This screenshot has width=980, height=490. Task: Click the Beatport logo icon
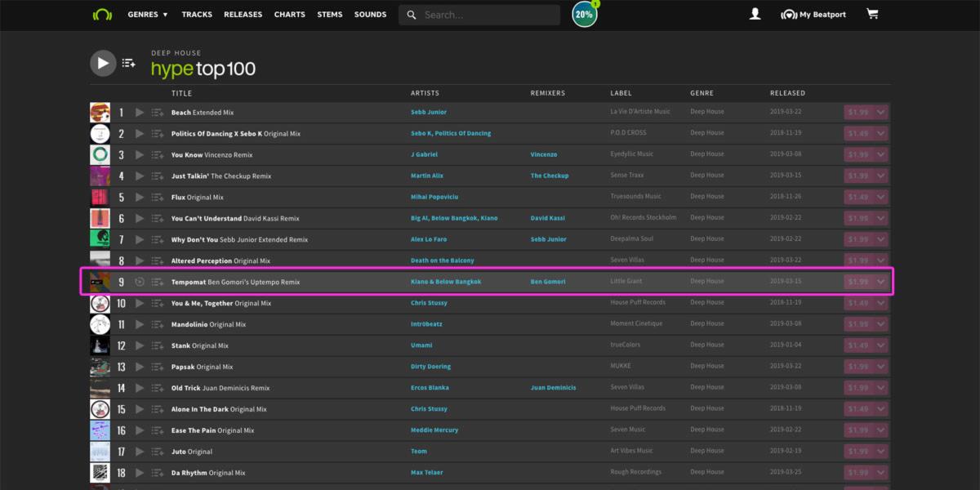click(101, 14)
